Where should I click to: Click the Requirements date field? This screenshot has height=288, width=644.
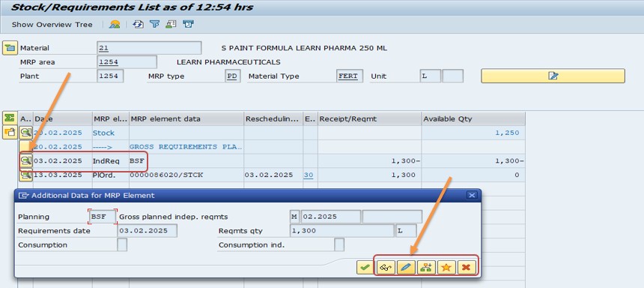[x=148, y=230]
